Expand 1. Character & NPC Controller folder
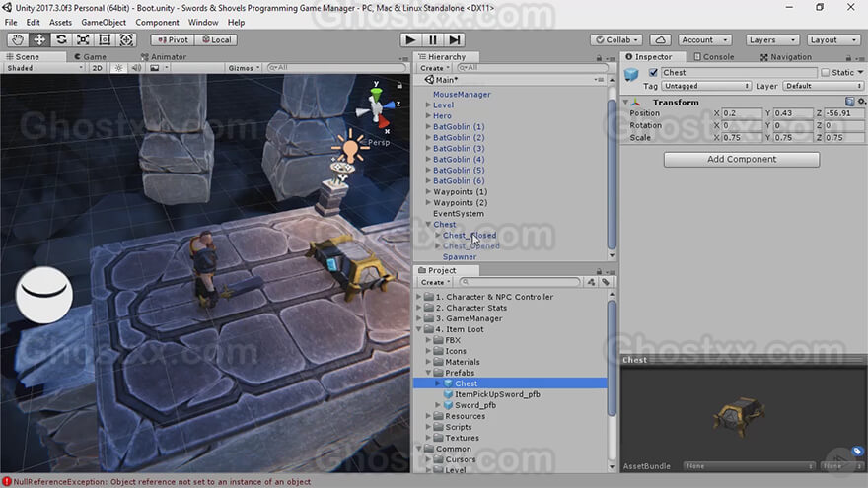The height and width of the screenshot is (488, 868). (x=419, y=297)
